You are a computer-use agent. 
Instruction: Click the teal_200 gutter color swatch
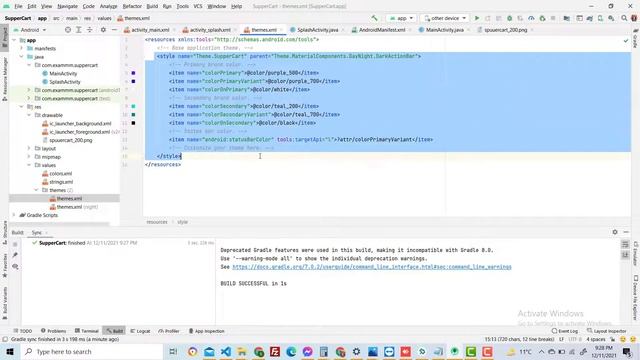coord(133,106)
